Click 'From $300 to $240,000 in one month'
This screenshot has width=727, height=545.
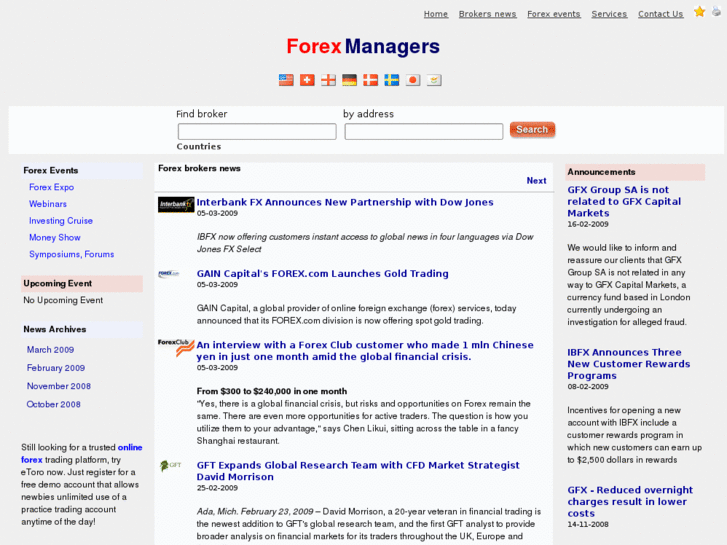click(272, 391)
